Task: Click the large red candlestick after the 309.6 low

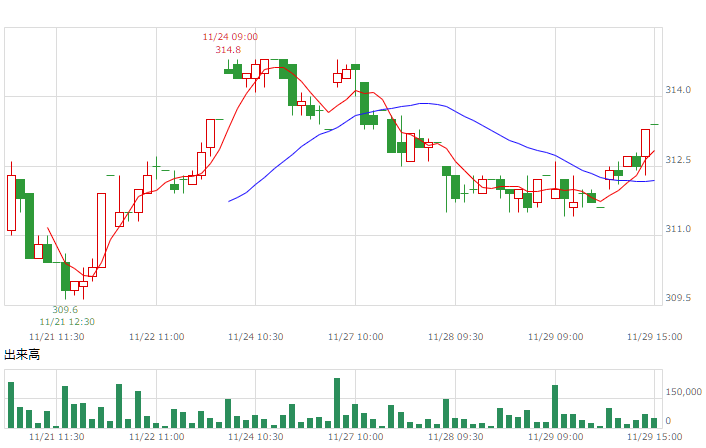Action: click(x=101, y=231)
